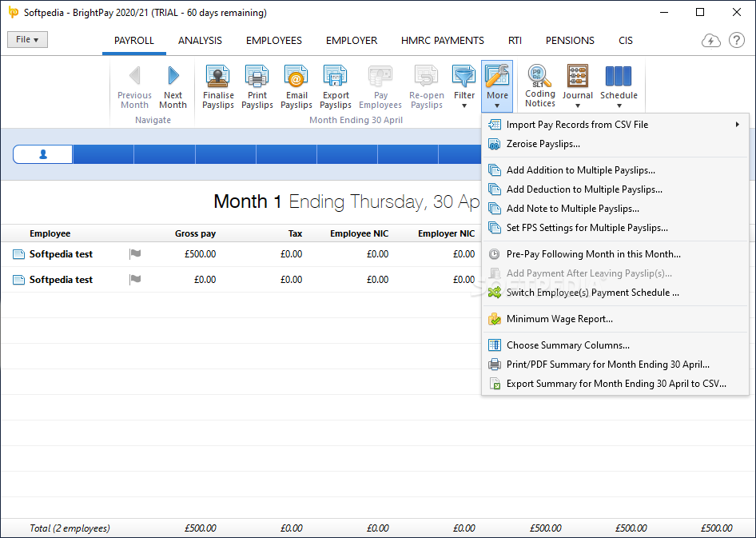Choose Pre-Pay Following Month in this Month
This screenshot has width=756, height=538.
[x=615, y=254]
